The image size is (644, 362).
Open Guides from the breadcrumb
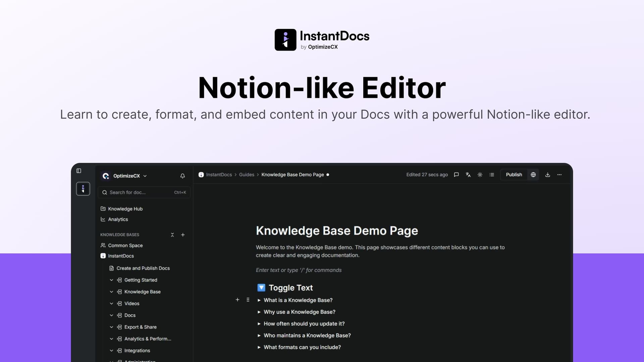pyautogui.click(x=247, y=175)
